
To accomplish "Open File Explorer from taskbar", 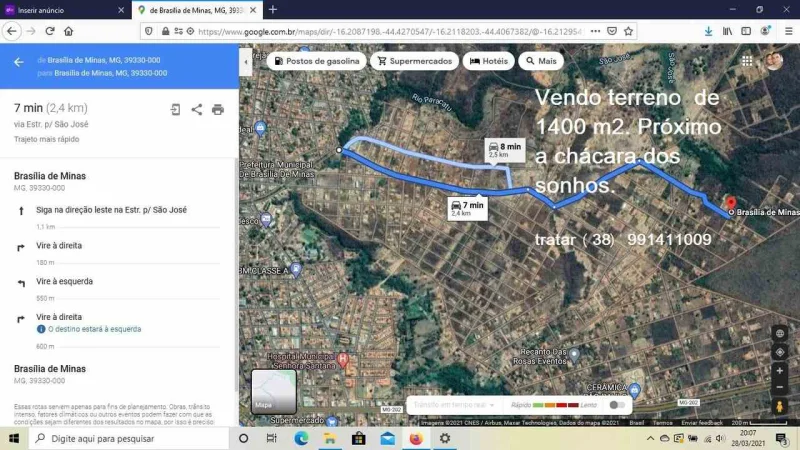I will pos(330,438).
